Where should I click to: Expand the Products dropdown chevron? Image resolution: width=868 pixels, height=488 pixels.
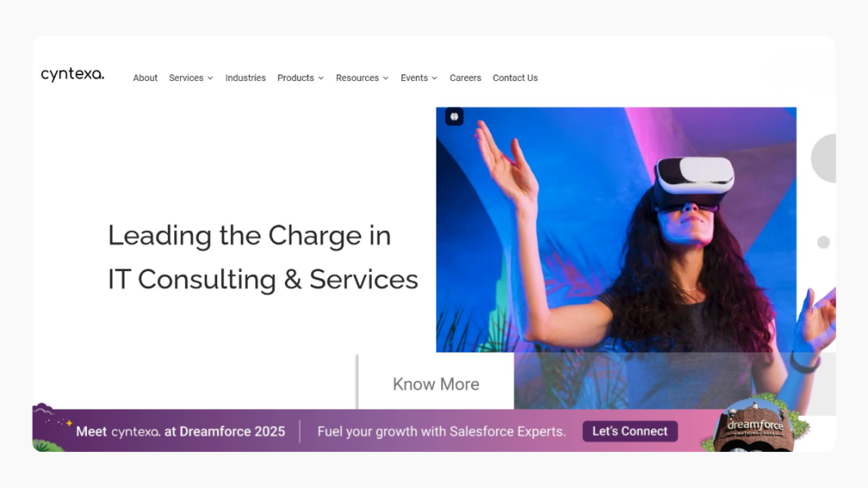pos(321,79)
